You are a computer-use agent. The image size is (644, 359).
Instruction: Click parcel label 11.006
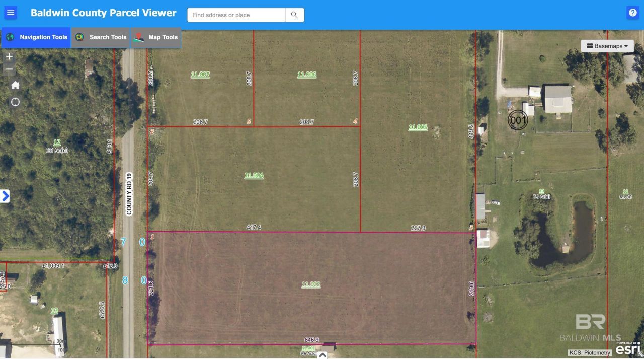pos(306,75)
